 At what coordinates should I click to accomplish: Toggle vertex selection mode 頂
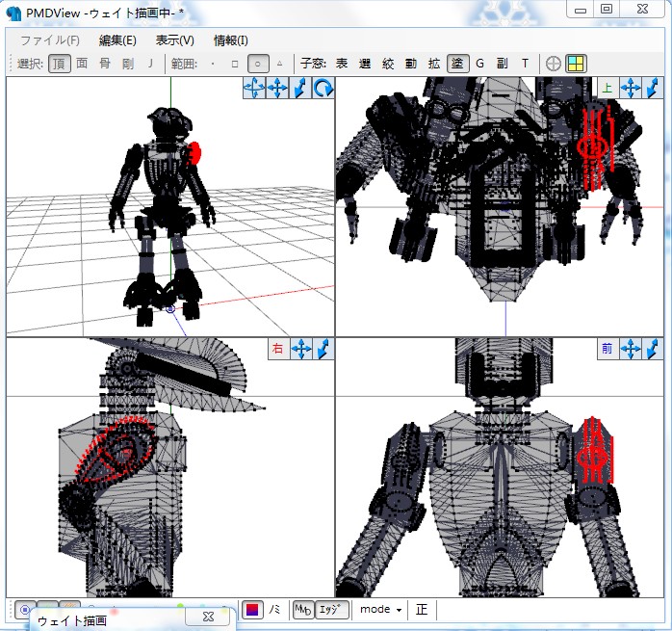60,64
